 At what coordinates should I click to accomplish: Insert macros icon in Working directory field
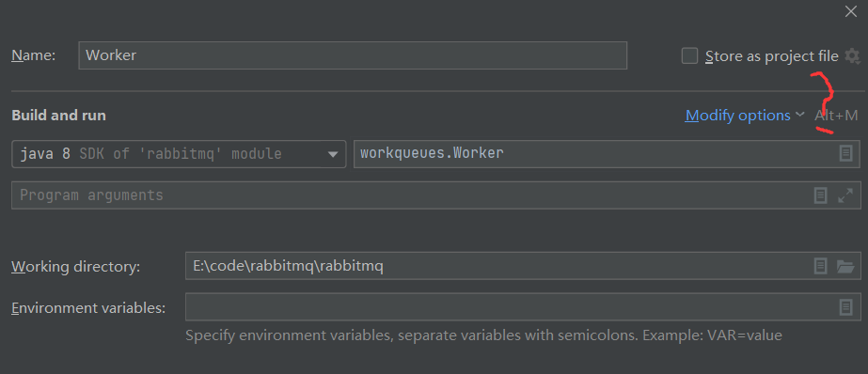click(x=820, y=266)
